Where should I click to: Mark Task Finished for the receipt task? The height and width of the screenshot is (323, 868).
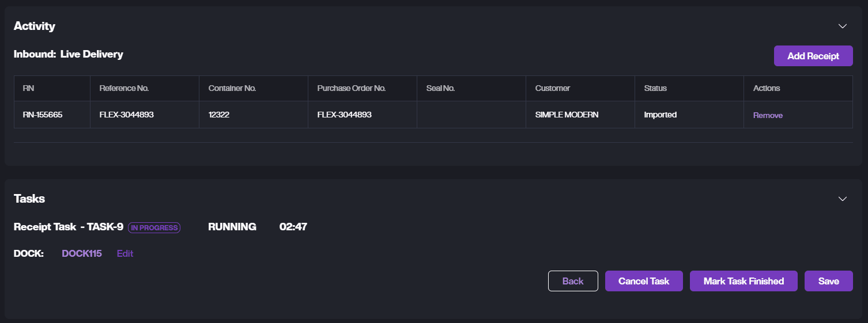tap(744, 281)
